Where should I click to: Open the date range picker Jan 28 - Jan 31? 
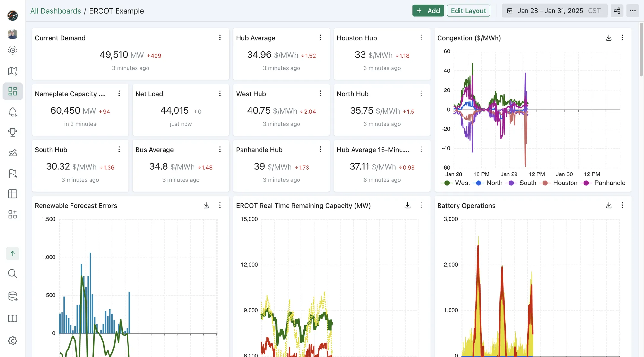point(554,11)
